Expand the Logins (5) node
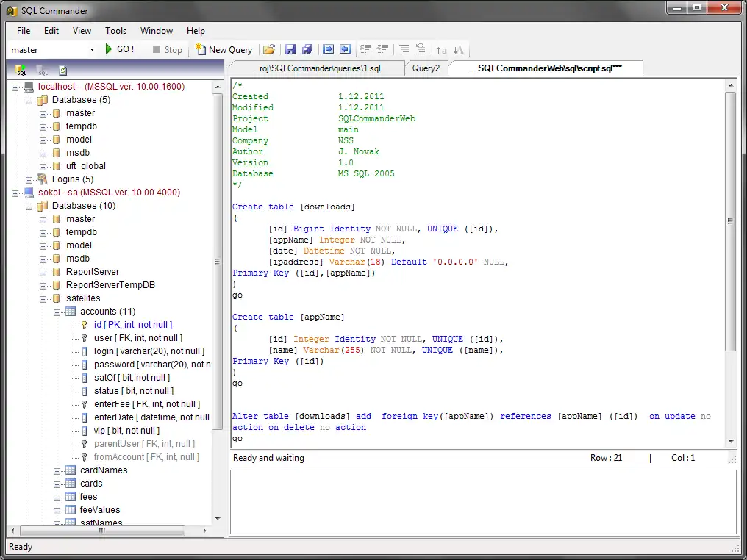Screen dimensions: 747x560 [29, 179]
